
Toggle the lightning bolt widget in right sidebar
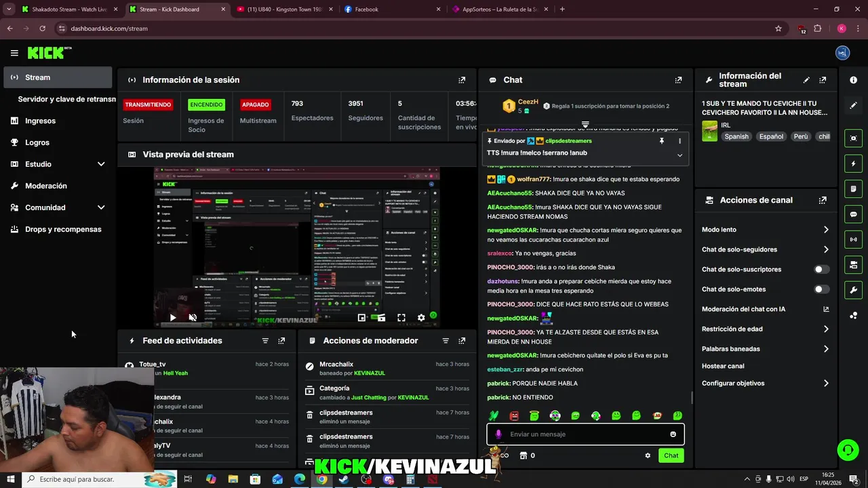tap(853, 163)
